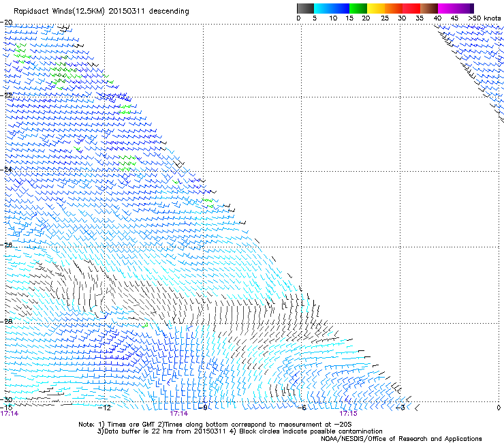Click the title 'Rapidscat Winds(12.5KM) 20150311 descending'
The width and height of the screenshot is (504, 443).
101,12
